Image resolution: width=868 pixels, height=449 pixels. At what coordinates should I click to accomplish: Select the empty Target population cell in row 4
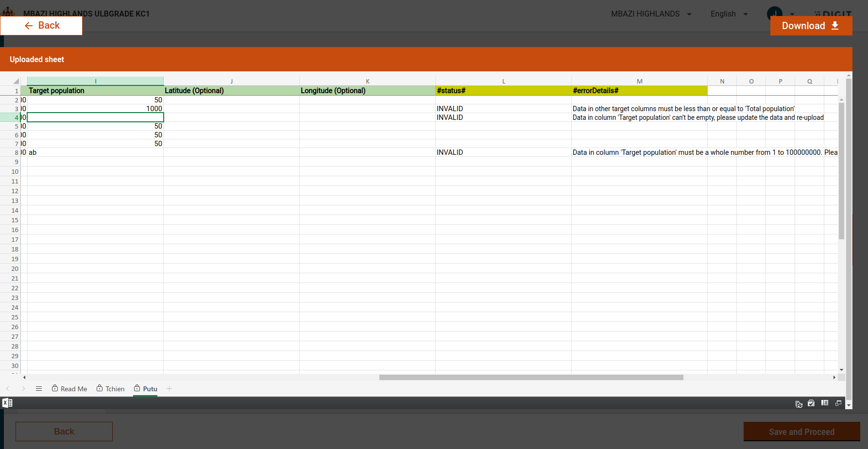click(95, 117)
